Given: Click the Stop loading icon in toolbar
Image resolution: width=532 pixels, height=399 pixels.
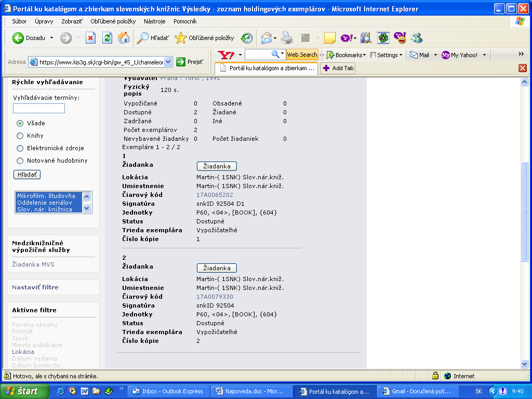Looking at the screenshot, I should [x=91, y=38].
